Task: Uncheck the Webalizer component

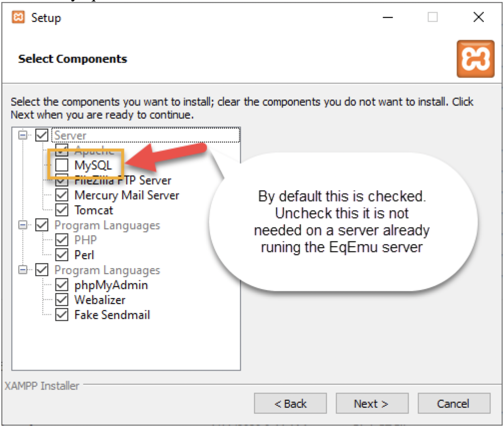Action: point(62,299)
